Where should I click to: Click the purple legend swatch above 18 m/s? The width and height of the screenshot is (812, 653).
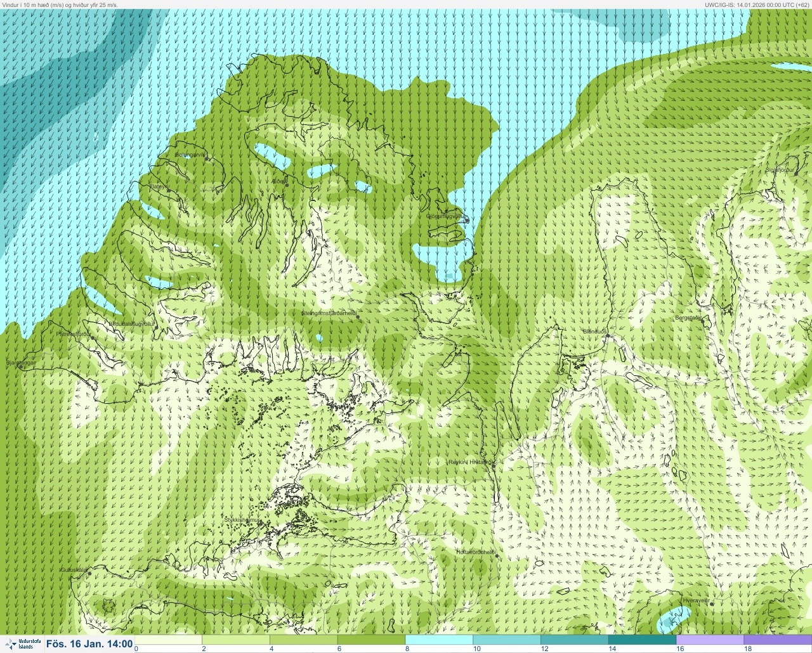(778, 640)
